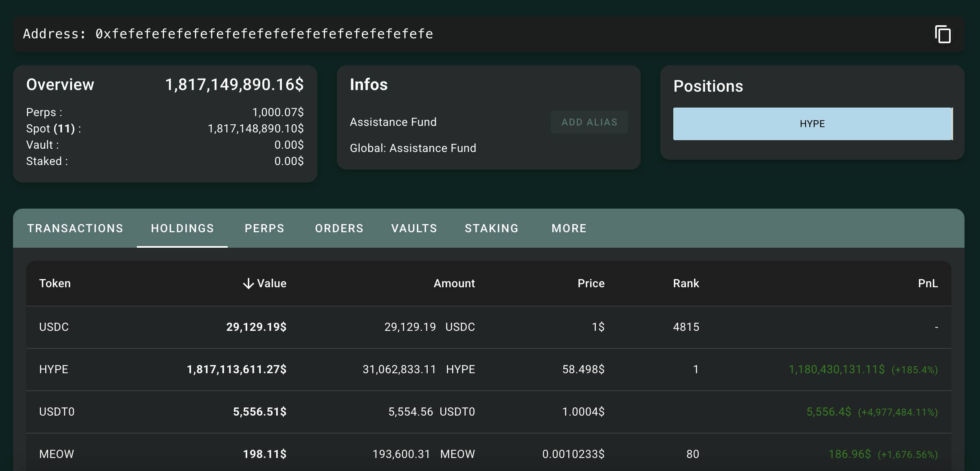Click the address text 0xfefe…fe
The image size is (980, 471).
click(x=264, y=34)
